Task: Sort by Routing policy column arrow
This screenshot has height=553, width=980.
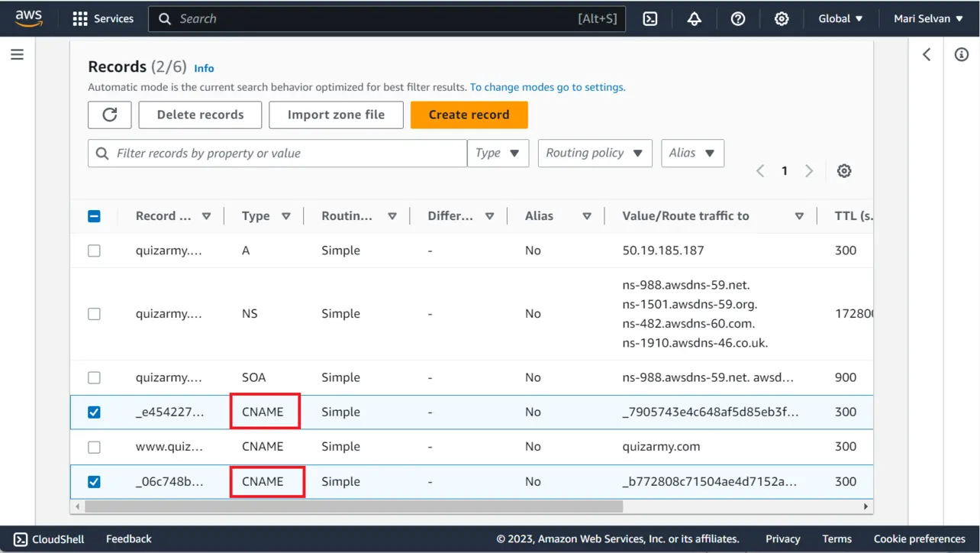Action: coord(392,216)
